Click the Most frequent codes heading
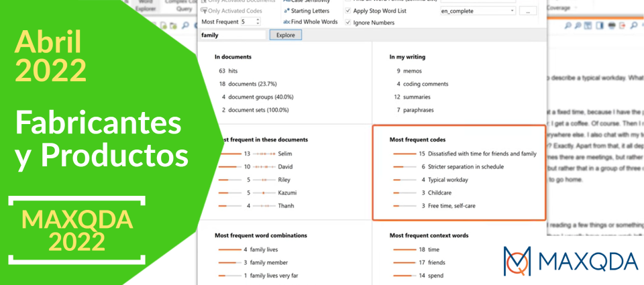Viewport: 644px width, 285px height. [x=417, y=139]
